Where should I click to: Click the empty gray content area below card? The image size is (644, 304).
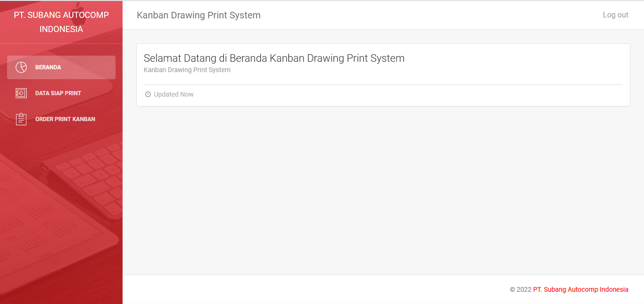(x=383, y=189)
